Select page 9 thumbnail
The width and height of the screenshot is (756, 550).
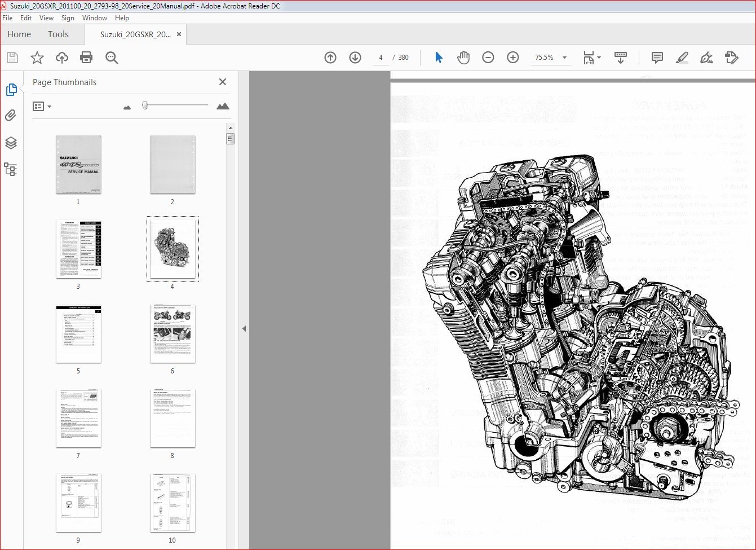[x=78, y=503]
